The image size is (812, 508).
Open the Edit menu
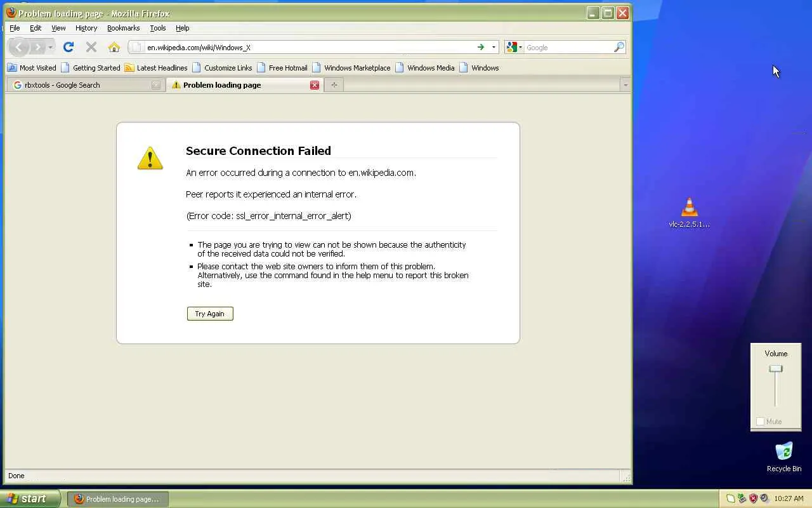[36, 28]
